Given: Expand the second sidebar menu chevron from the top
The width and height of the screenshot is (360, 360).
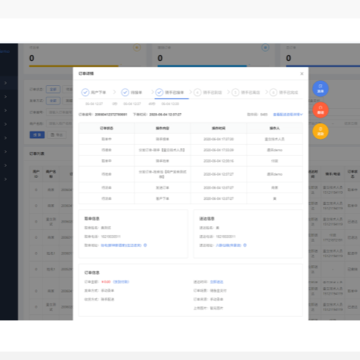Looking at the screenshot, I should click(x=6, y=97).
